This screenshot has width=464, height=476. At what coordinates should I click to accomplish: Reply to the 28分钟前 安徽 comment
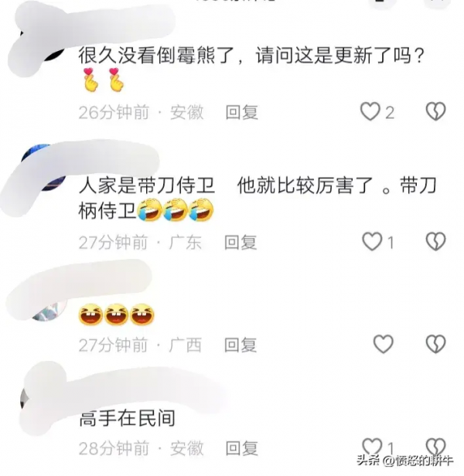(x=242, y=448)
